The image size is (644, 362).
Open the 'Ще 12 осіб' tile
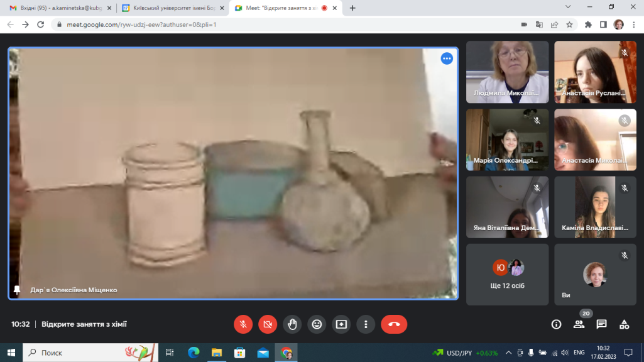(x=507, y=275)
